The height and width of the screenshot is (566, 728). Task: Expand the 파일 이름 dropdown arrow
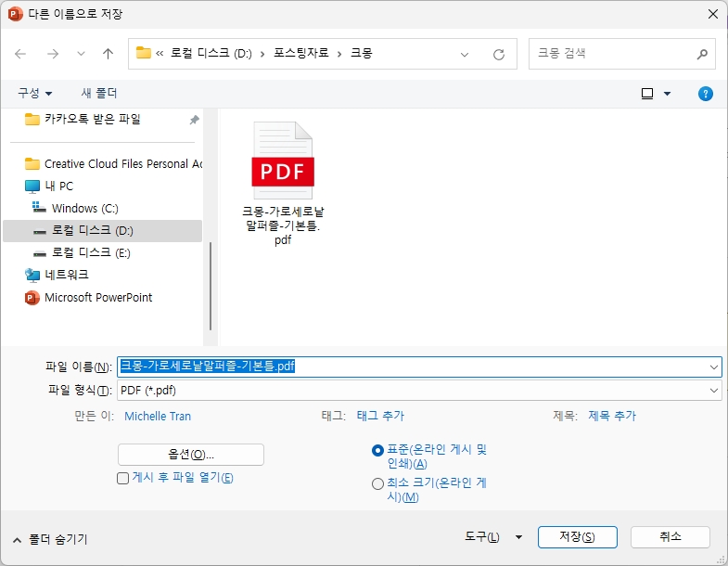(714, 367)
